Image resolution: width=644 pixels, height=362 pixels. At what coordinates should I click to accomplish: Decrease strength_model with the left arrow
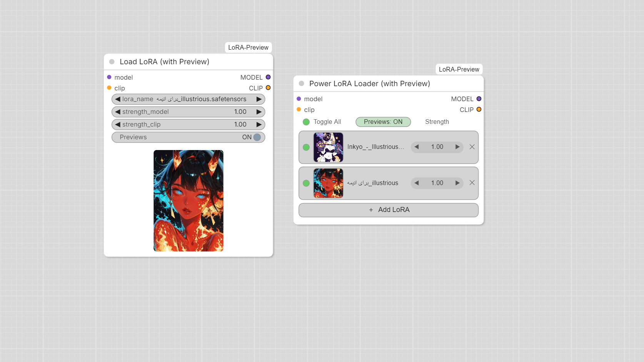(x=118, y=112)
